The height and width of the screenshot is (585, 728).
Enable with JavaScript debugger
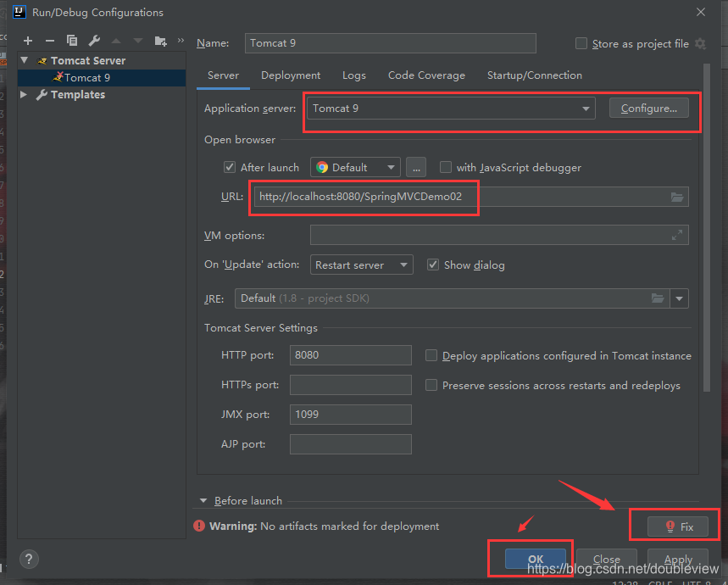pos(445,167)
